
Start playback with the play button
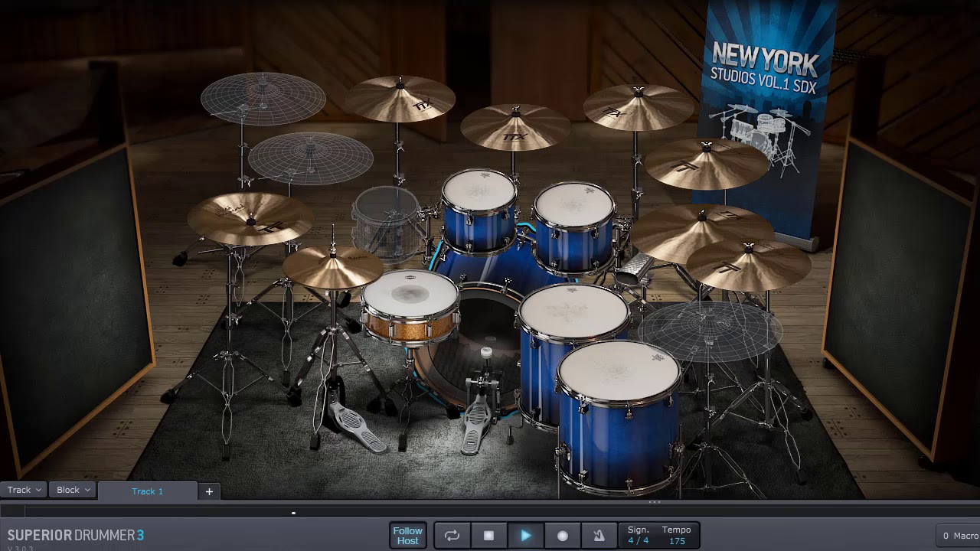[x=525, y=536]
